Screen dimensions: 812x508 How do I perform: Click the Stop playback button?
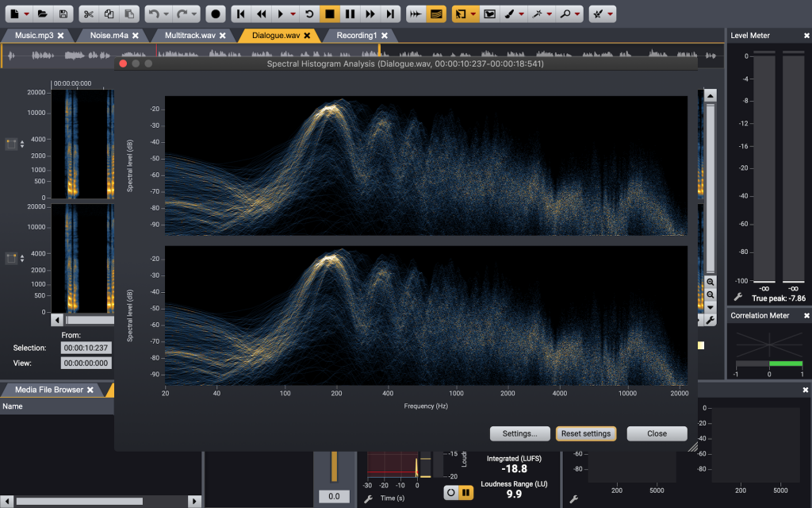click(331, 14)
